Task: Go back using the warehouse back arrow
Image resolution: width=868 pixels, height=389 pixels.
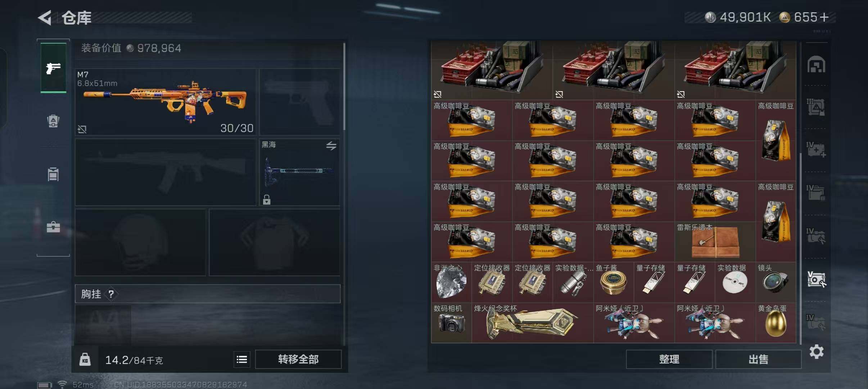Action: (45, 18)
